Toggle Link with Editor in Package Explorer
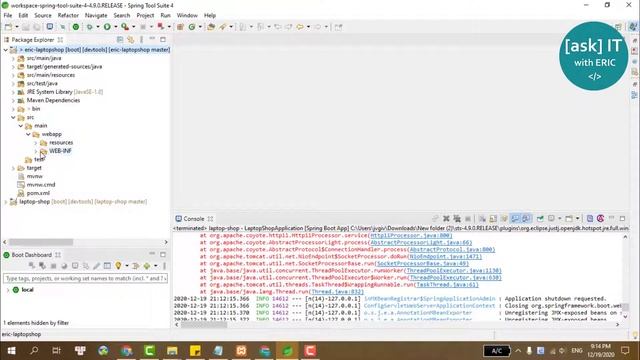 pos(131,40)
